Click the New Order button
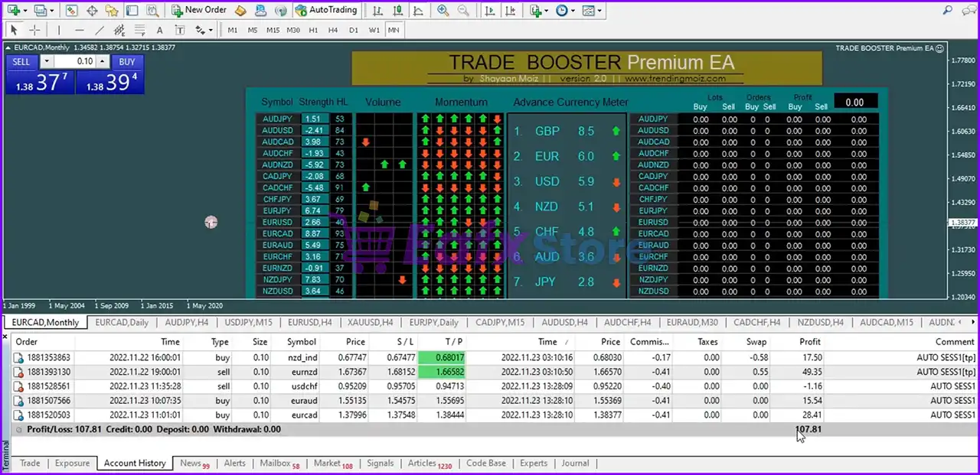The width and height of the screenshot is (980, 475). (199, 10)
